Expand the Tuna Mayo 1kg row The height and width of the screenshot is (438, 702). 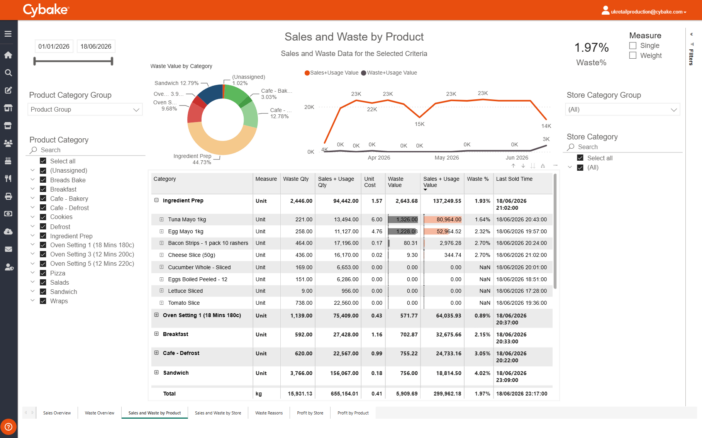[x=162, y=219]
